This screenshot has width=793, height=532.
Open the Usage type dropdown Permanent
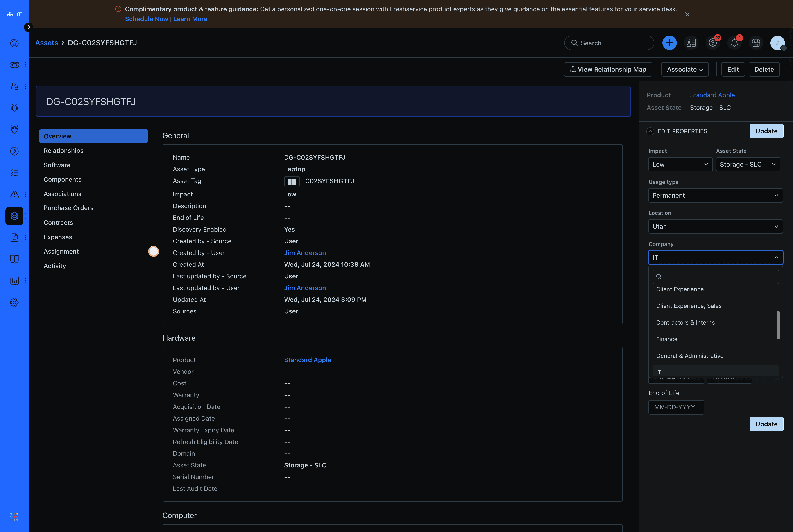click(x=716, y=195)
